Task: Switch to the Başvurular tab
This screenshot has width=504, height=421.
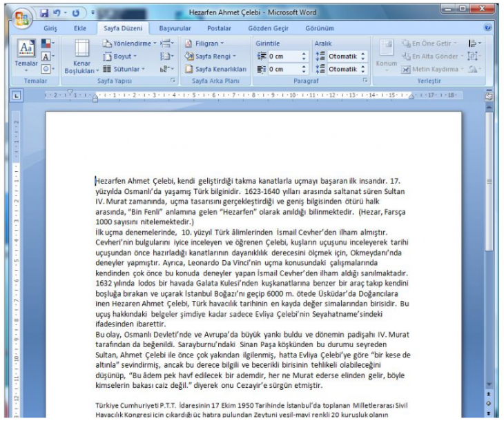Action: click(x=175, y=28)
